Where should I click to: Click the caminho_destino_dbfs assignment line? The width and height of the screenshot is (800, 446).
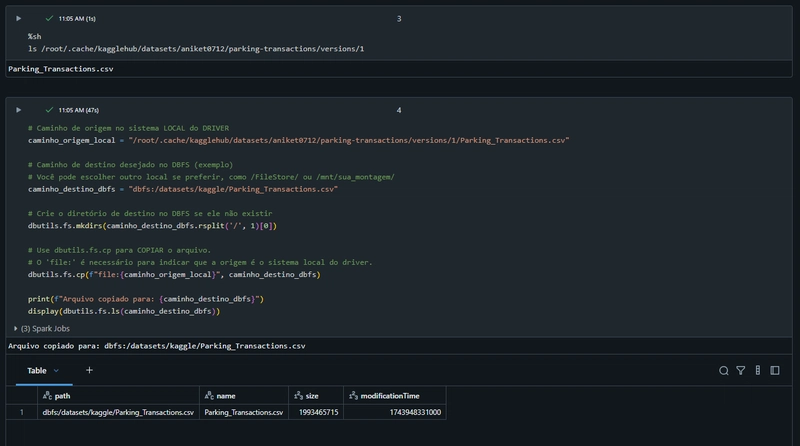point(183,189)
